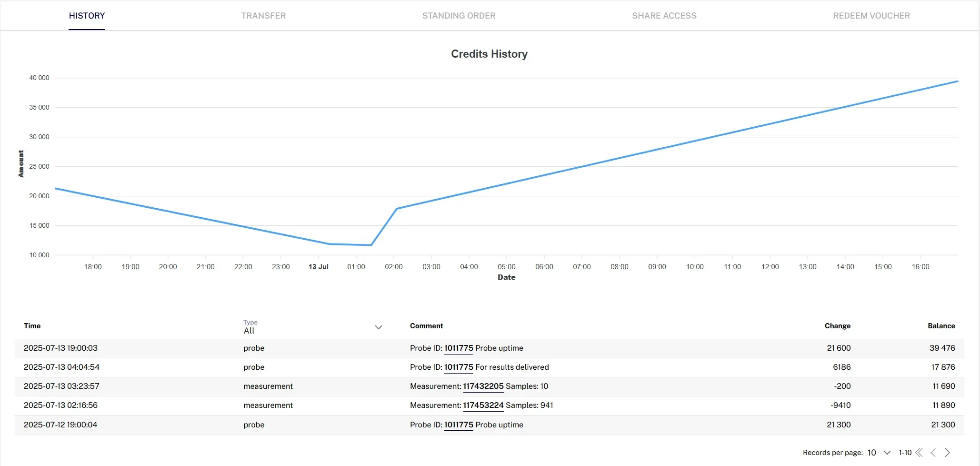Click the Balance column header
The height and width of the screenshot is (466, 980).
(941, 326)
